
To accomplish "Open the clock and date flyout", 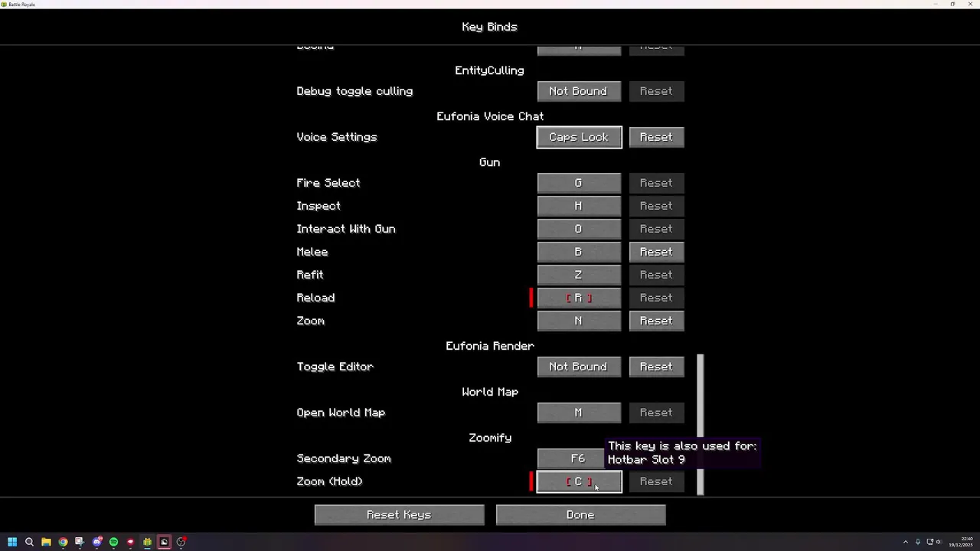I will pos(962,543).
